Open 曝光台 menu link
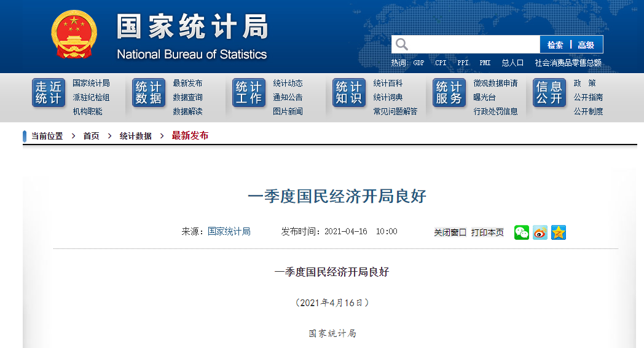Image resolution: width=644 pixels, height=348 pixels. (485, 97)
